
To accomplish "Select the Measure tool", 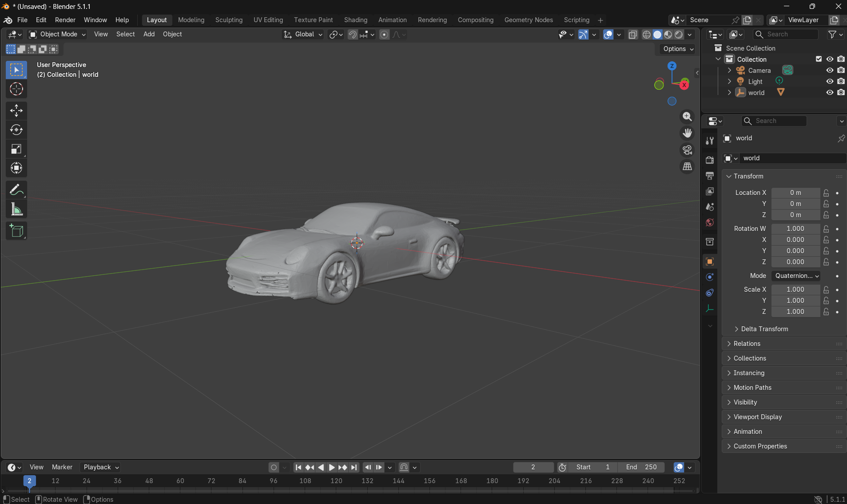I will [x=16, y=209].
